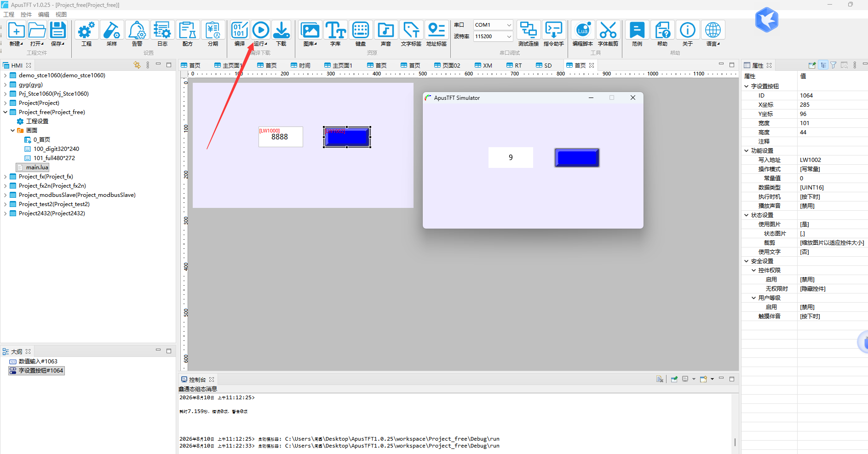
Task: Open the 图库 (image library) icon
Action: click(310, 30)
